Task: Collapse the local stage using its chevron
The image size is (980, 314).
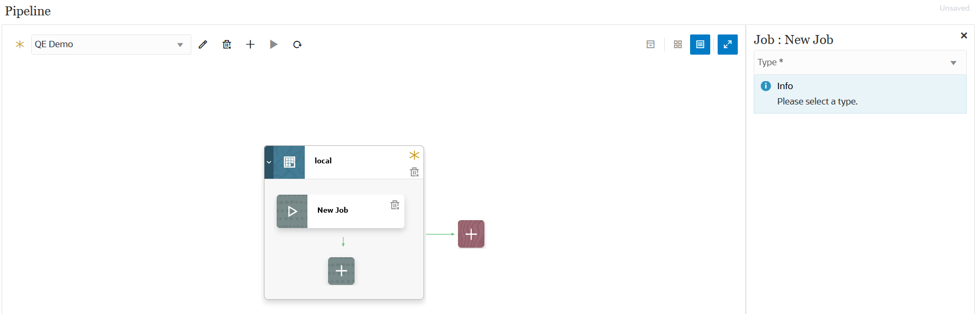Action: click(x=269, y=162)
